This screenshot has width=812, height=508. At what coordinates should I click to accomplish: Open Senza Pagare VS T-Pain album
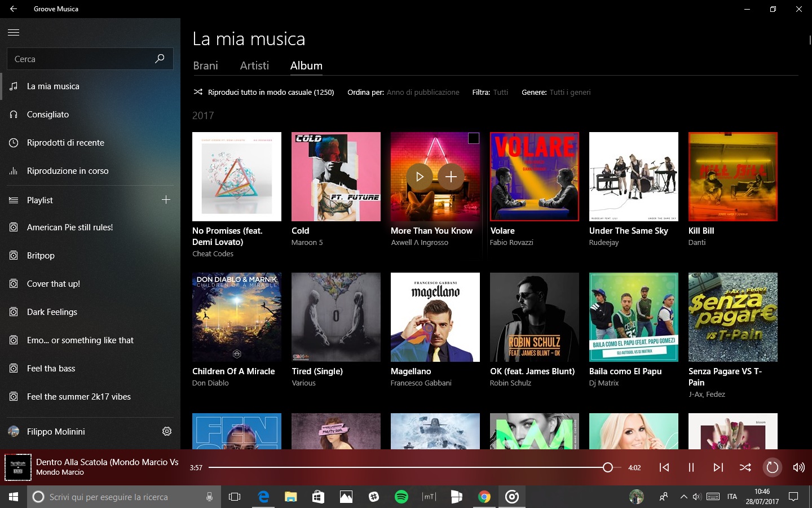tap(733, 317)
